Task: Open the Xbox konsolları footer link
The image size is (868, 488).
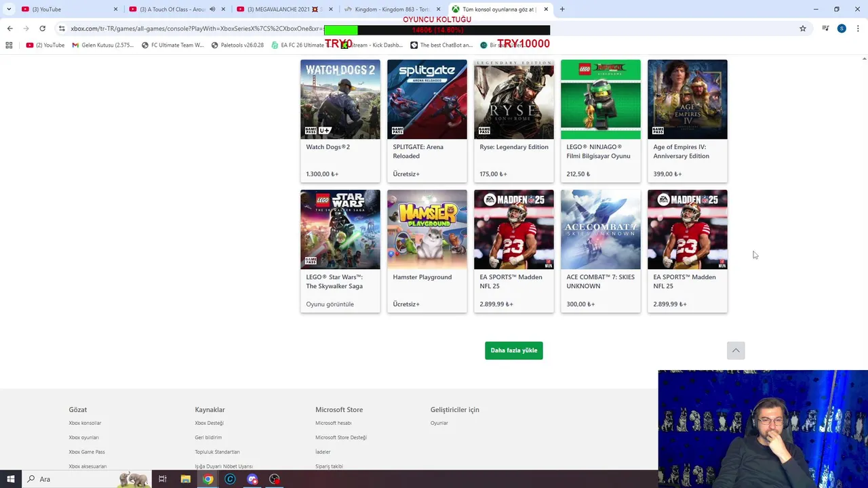Action: (85, 423)
